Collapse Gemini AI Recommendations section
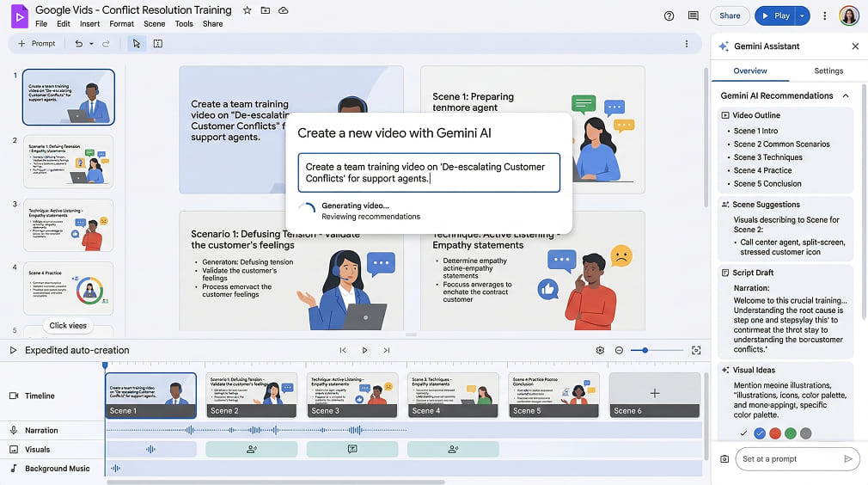 coord(846,95)
